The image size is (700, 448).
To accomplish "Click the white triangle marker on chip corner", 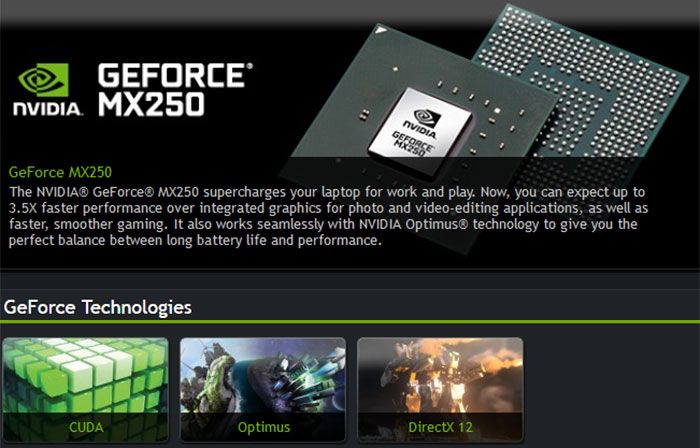I will [381, 31].
